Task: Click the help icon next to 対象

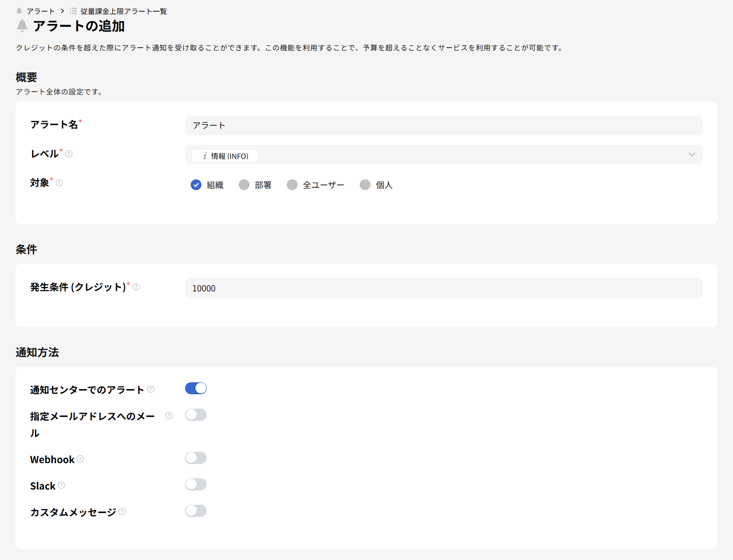Action: coord(59,183)
